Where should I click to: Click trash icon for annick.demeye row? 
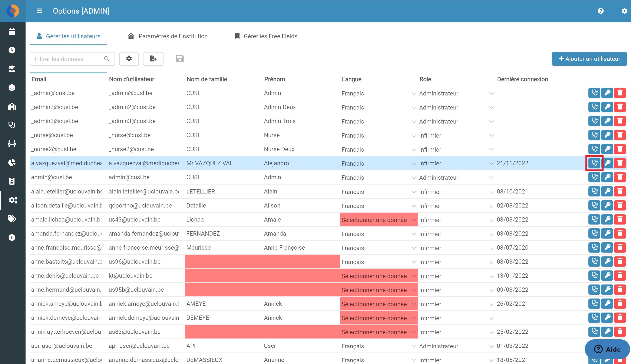point(620,318)
